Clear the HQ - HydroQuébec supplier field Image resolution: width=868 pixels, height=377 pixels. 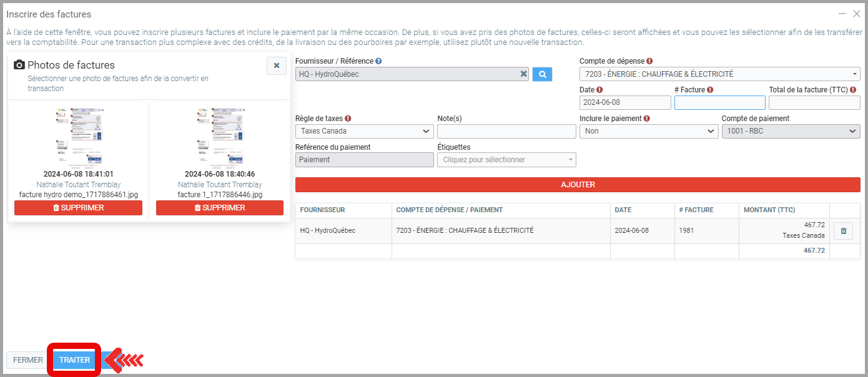pyautogui.click(x=523, y=74)
